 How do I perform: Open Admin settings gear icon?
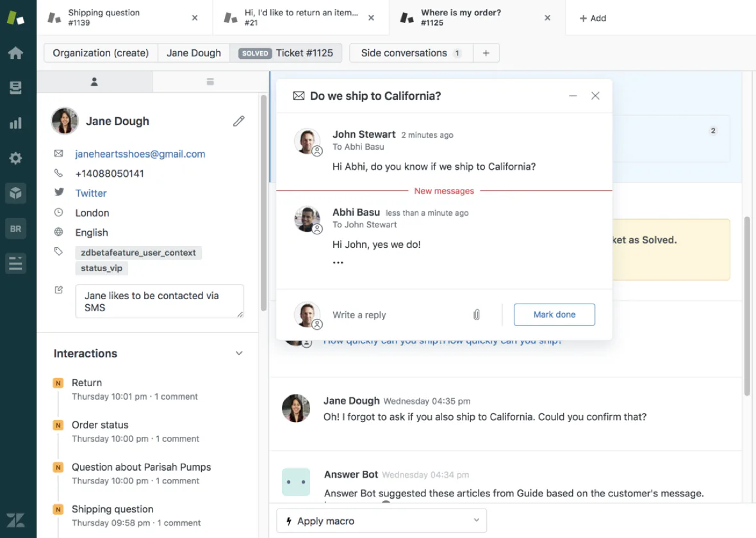tap(15, 158)
